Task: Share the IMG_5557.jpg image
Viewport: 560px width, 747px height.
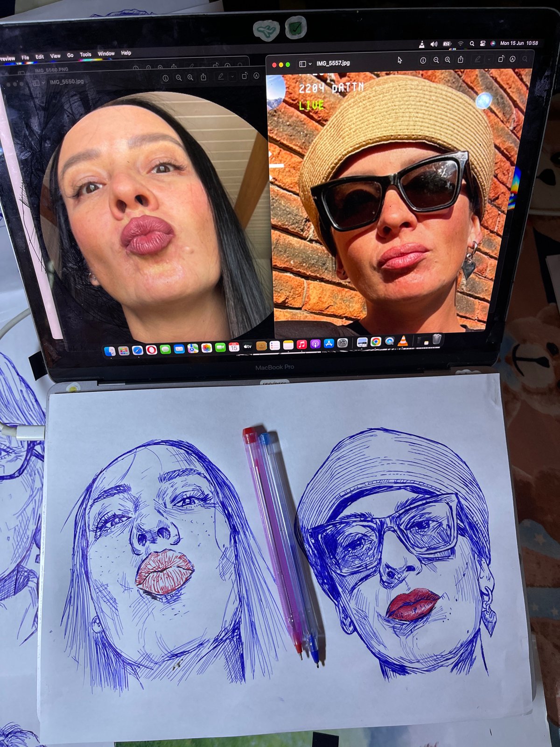Action: tap(461, 59)
